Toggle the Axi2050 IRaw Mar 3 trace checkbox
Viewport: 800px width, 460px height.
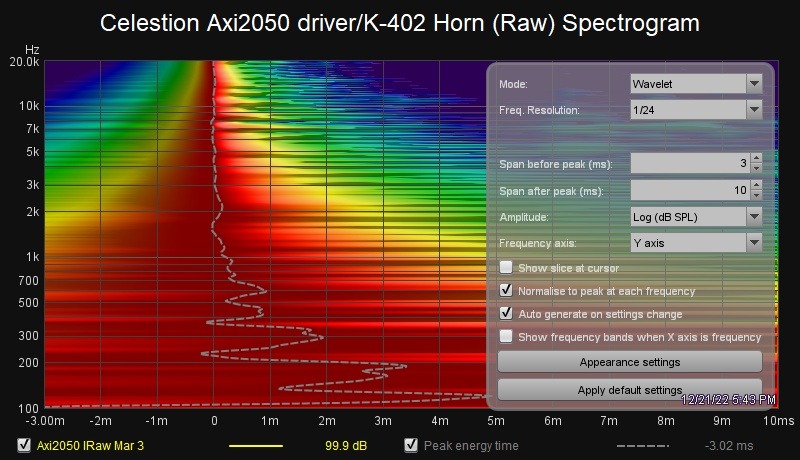[24, 445]
